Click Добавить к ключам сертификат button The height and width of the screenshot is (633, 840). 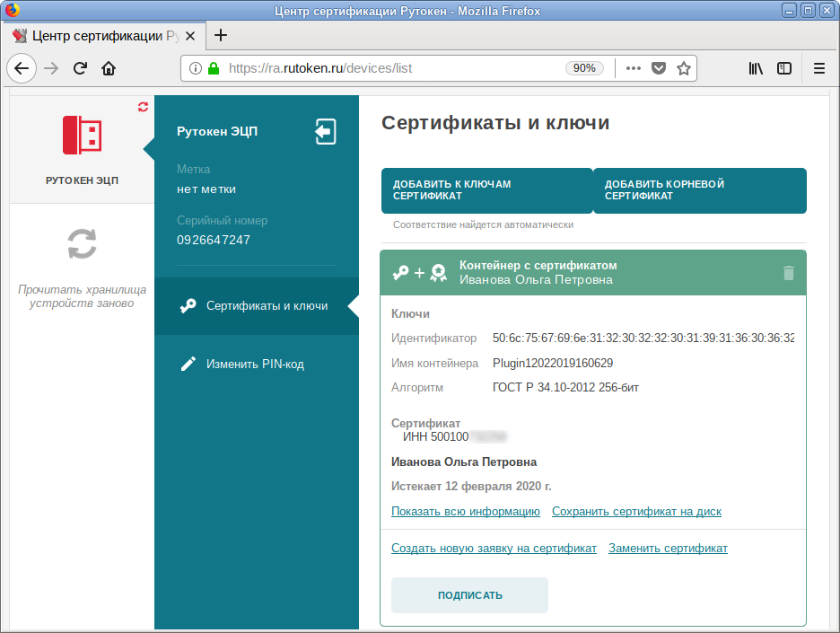coord(487,190)
